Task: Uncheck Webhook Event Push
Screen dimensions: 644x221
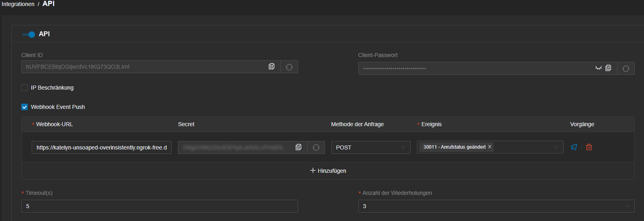Action: [x=25, y=107]
